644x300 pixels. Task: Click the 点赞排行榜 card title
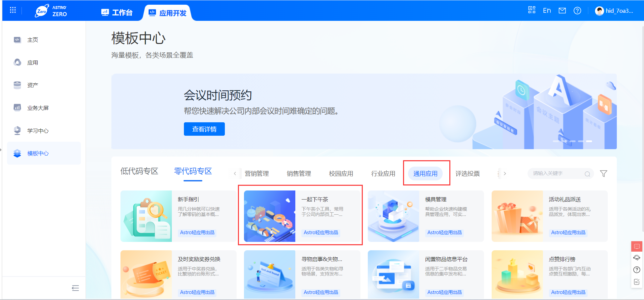(562, 259)
